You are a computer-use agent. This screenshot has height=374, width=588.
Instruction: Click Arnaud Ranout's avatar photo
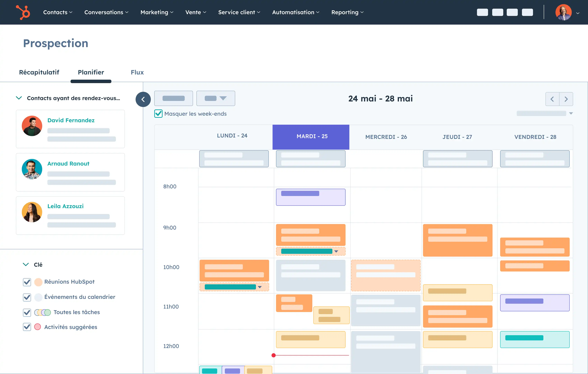pos(32,169)
